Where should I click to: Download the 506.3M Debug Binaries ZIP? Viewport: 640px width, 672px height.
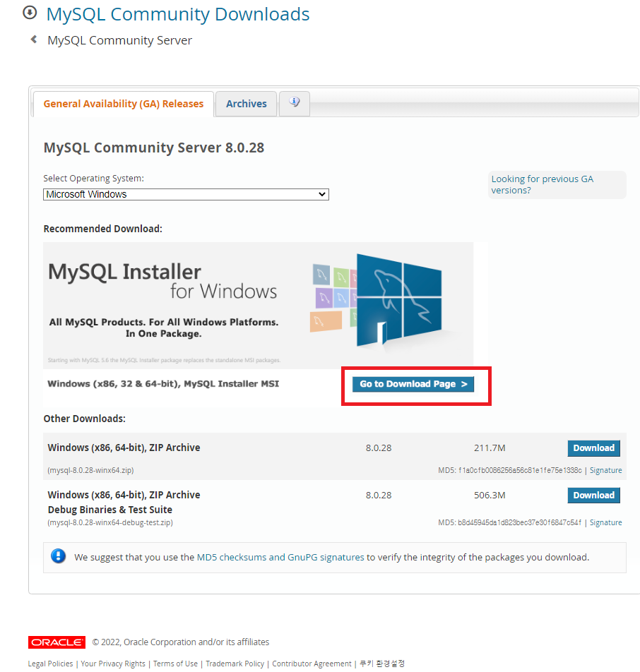point(593,495)
